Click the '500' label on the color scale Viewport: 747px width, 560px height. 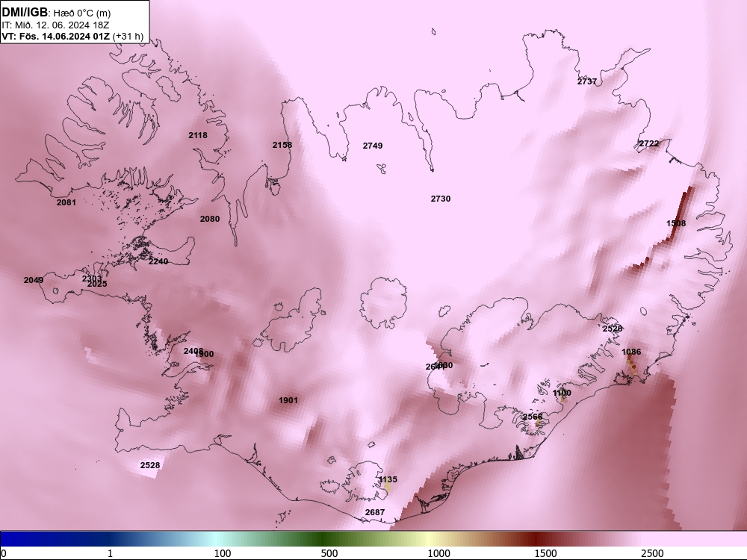[x=329, y=553]
